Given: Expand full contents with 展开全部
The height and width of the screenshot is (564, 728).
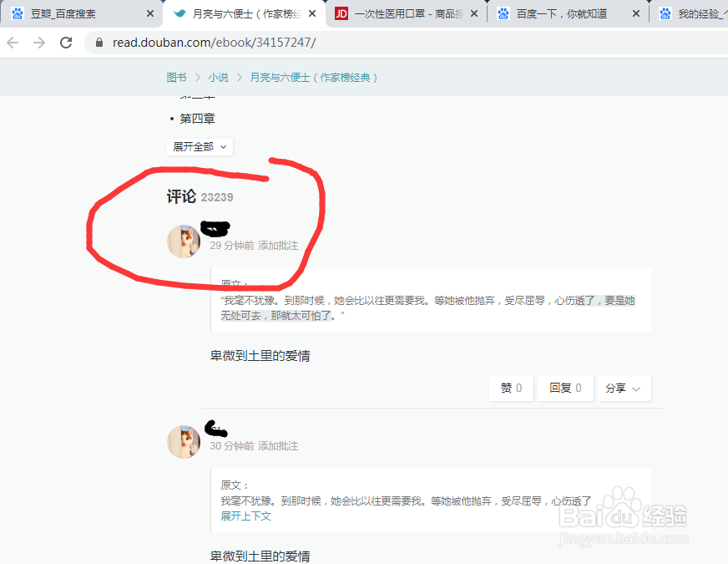Looking at the screenshot, I should [x=200, y=147].
